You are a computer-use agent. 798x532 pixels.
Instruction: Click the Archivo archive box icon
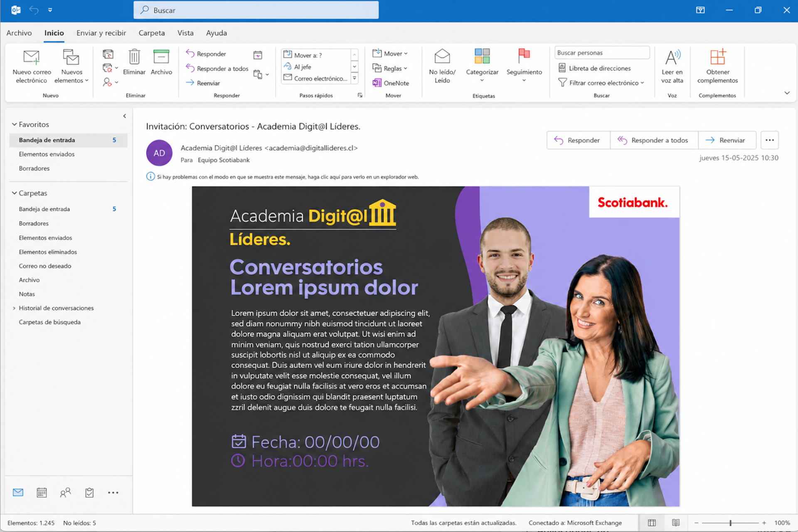point(161,57)
